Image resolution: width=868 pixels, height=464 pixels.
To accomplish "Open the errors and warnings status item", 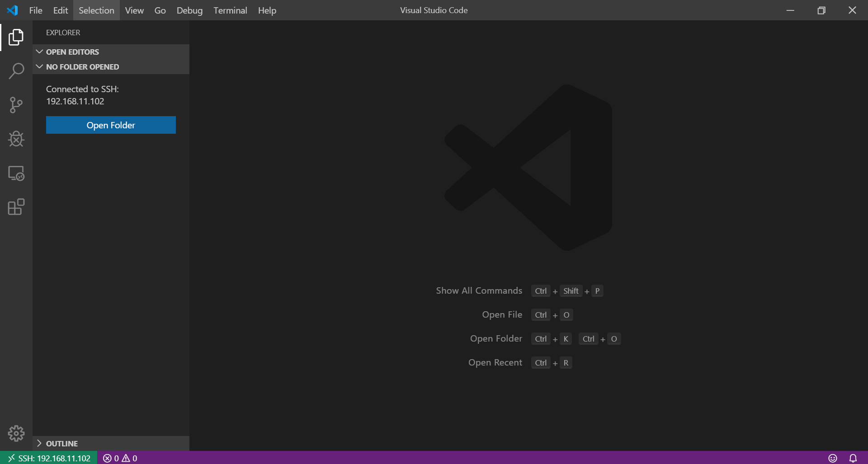I will (120, 458).
